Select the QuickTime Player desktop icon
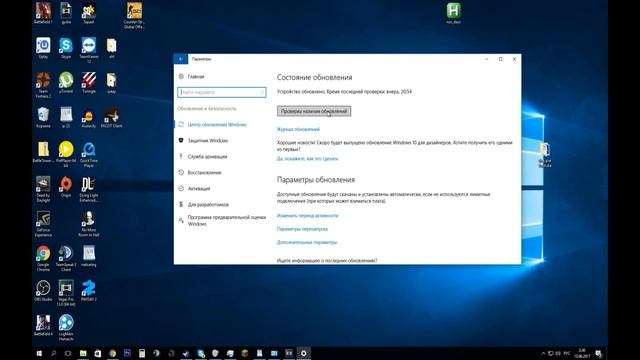The image size is (640, 360). (x=89, y=154)
